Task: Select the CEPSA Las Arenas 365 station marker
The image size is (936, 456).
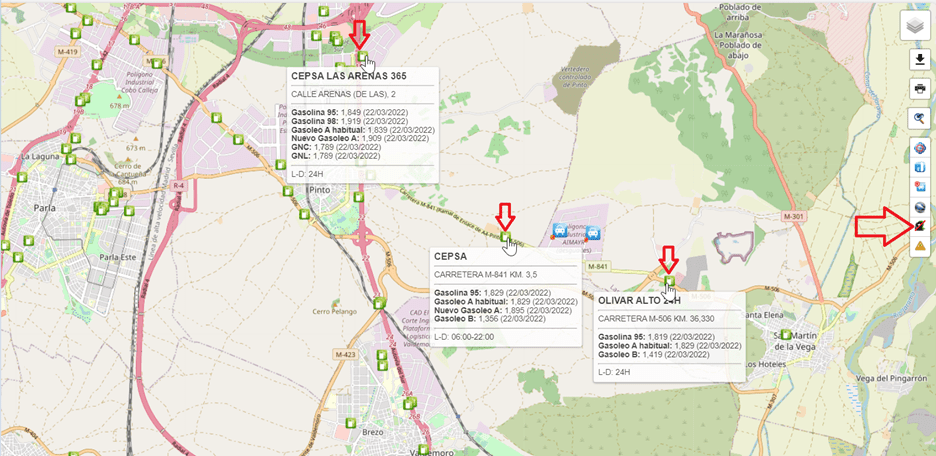Action: [362, 56]
